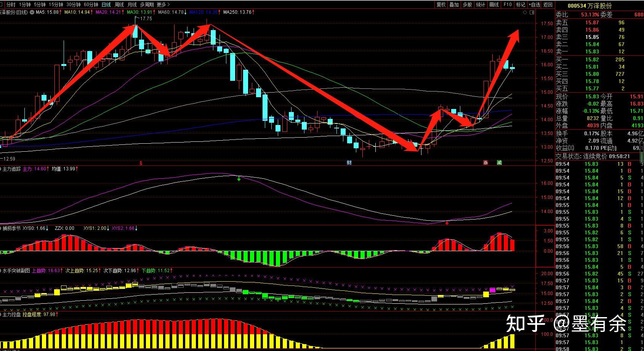The image size is (644, 351).
Task: Add stock with +自选 button
Action: 534,5
